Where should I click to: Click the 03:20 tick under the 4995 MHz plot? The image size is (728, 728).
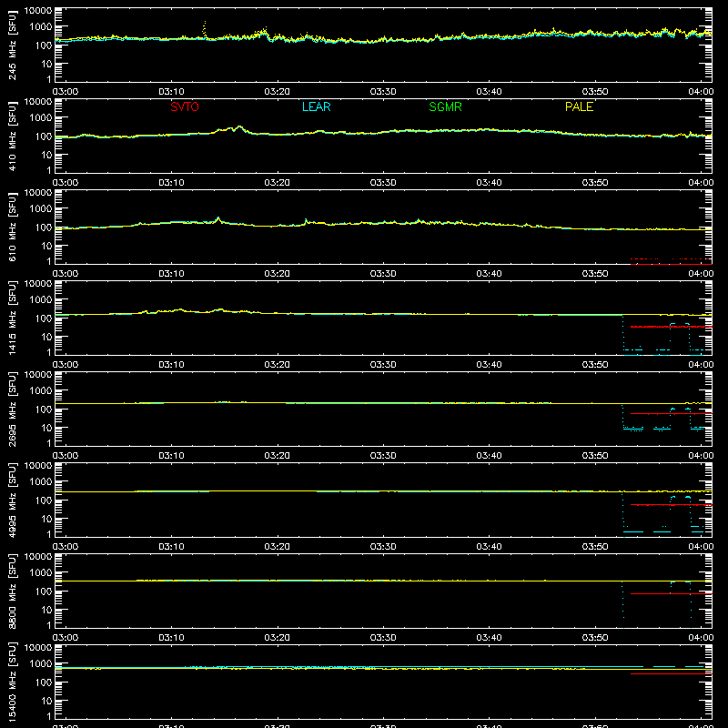[x=277, y=547]
